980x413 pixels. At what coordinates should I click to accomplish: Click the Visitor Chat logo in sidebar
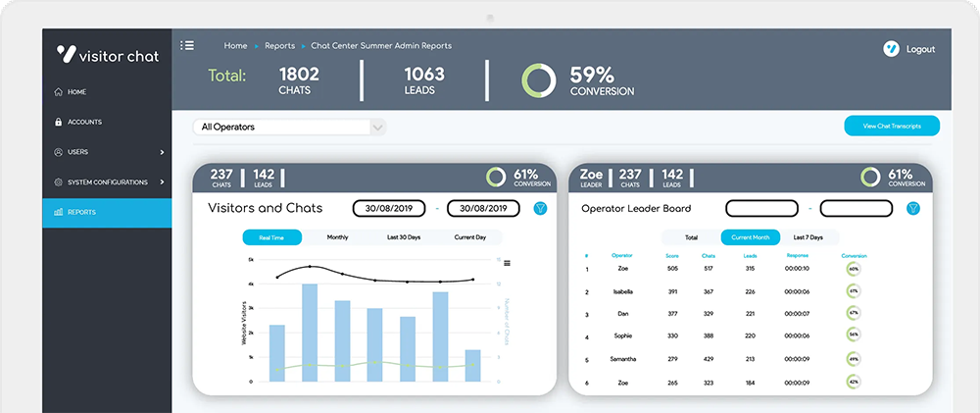(x=106, y=55)
